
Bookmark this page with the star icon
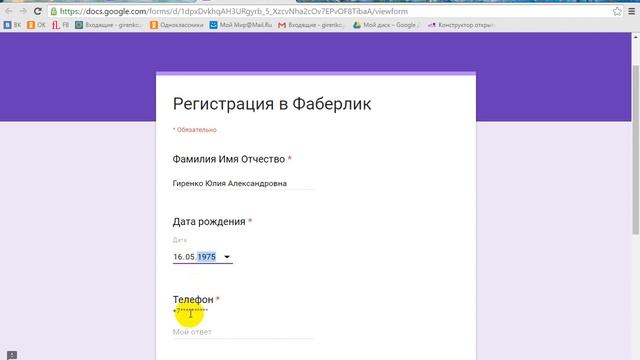click(x=617, y=11)
